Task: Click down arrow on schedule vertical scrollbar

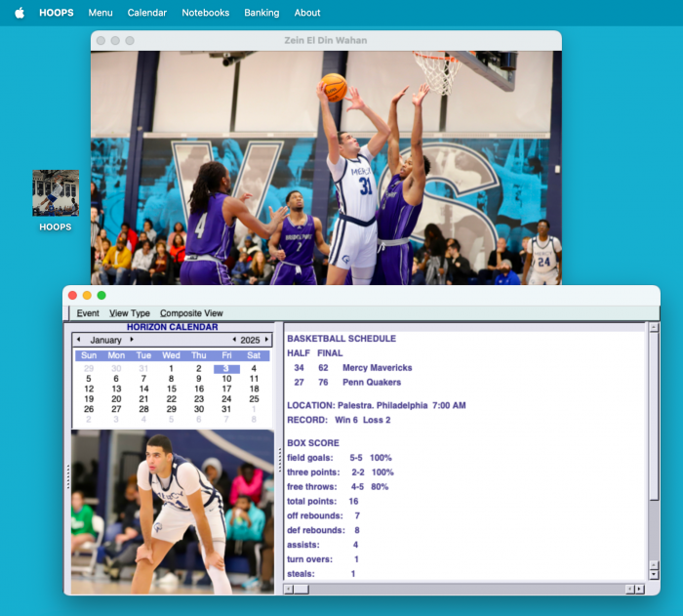Action: 654,576
